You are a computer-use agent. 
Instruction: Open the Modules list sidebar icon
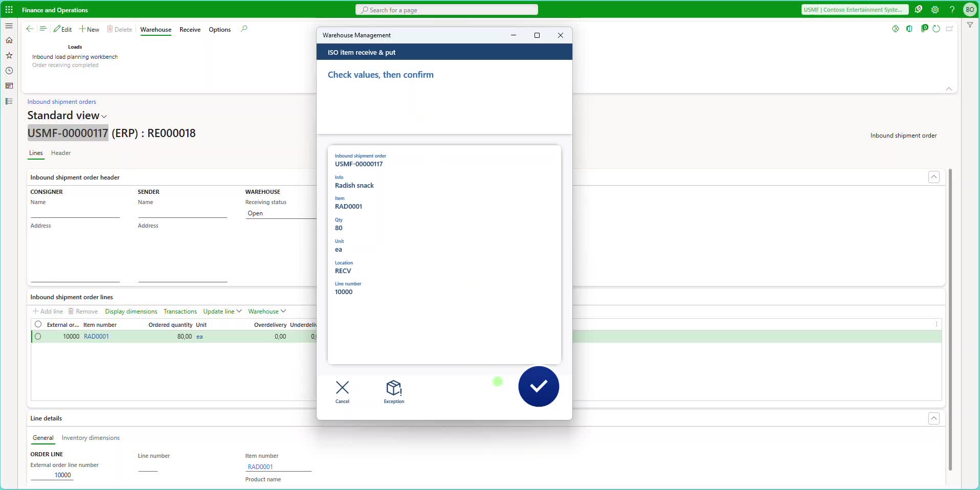9,102
